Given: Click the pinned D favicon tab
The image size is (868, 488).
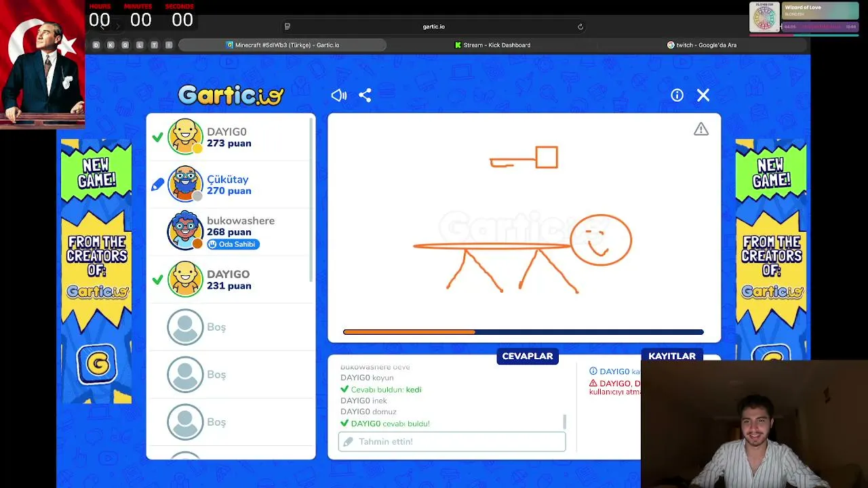Looking at the screenshot, I should click(x=96, y=45).
